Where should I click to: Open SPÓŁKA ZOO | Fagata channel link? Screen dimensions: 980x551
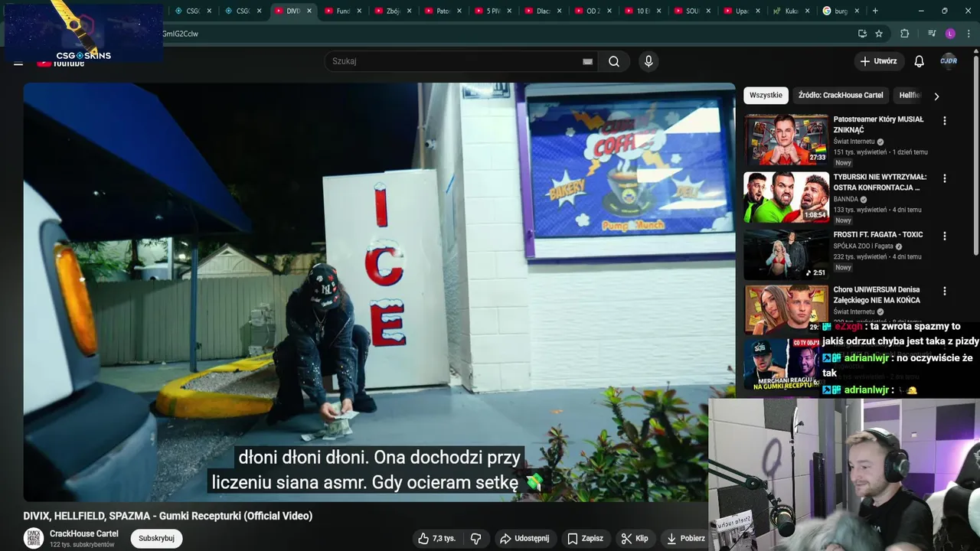click(864, 246)
